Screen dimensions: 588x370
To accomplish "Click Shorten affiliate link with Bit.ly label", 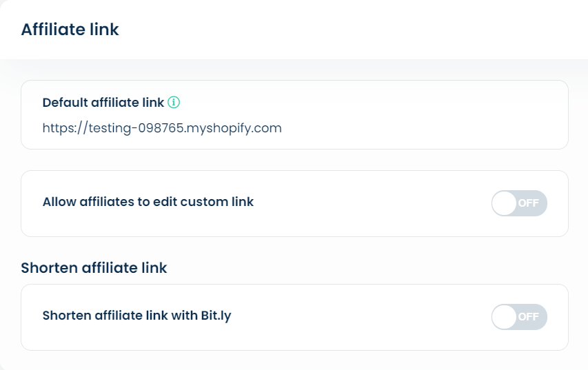I will [x=136, y=316].
